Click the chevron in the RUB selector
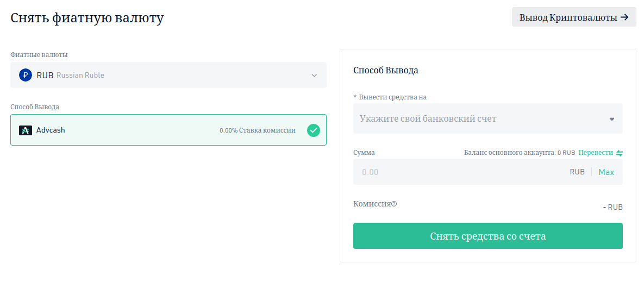Image resolution: width=644 pixels, height=282 pixels. click(314, 76)
